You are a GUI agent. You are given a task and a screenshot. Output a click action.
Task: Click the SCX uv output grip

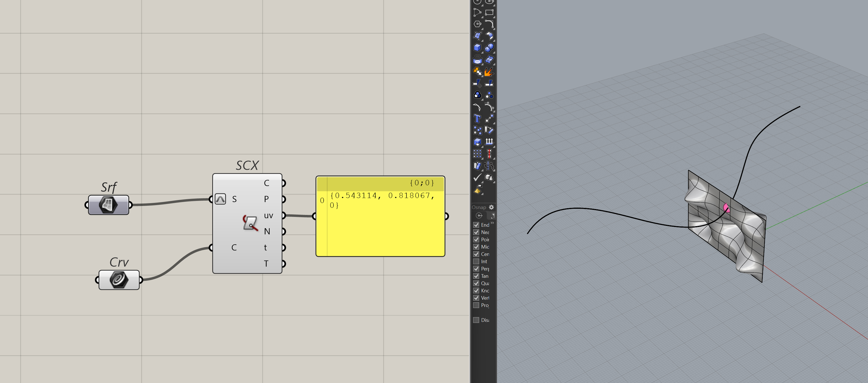tap(284, 215)
